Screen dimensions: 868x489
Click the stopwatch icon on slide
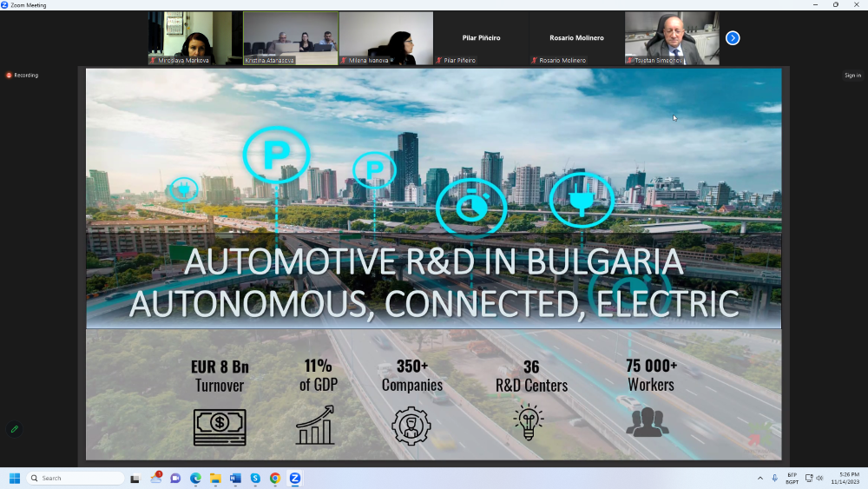[x=471, y=208]
